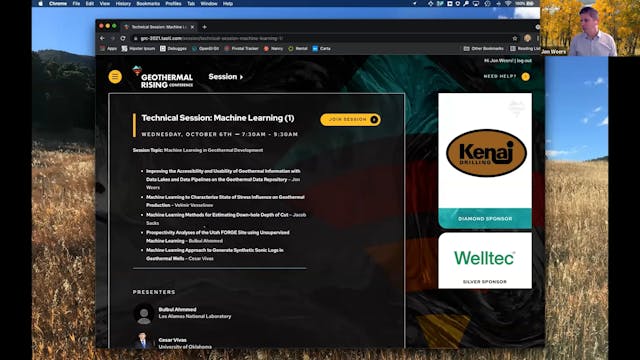Viewport: 640px width, 360px height.
Task: Click the Wi-Fi status icon in menu bar
Action: click(x=508, y=3)
